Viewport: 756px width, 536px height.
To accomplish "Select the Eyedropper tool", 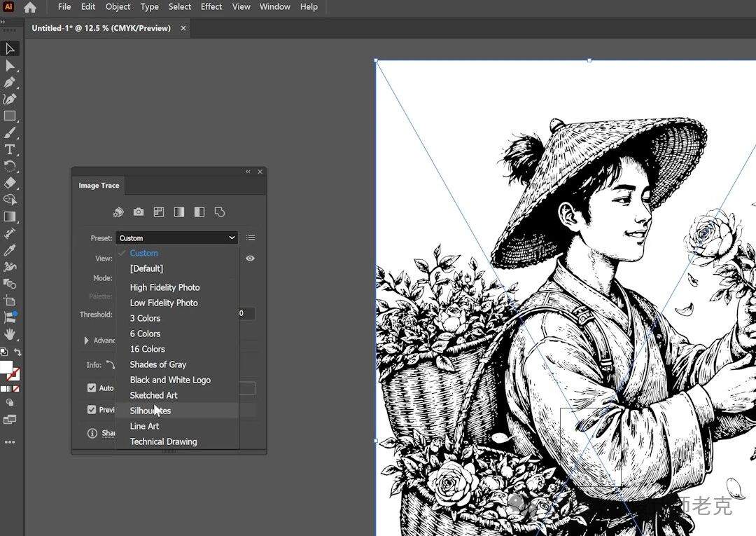I will (10, 250).
